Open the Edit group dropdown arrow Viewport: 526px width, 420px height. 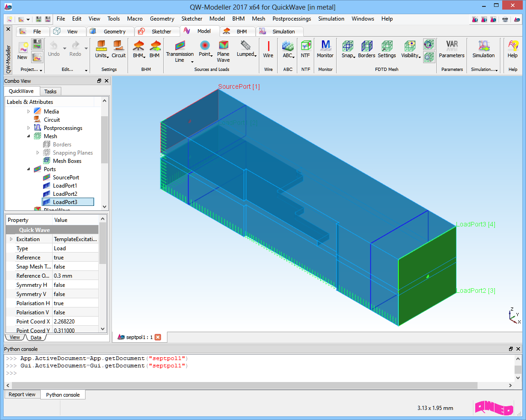pyautogui.click(x=86, y=70)
